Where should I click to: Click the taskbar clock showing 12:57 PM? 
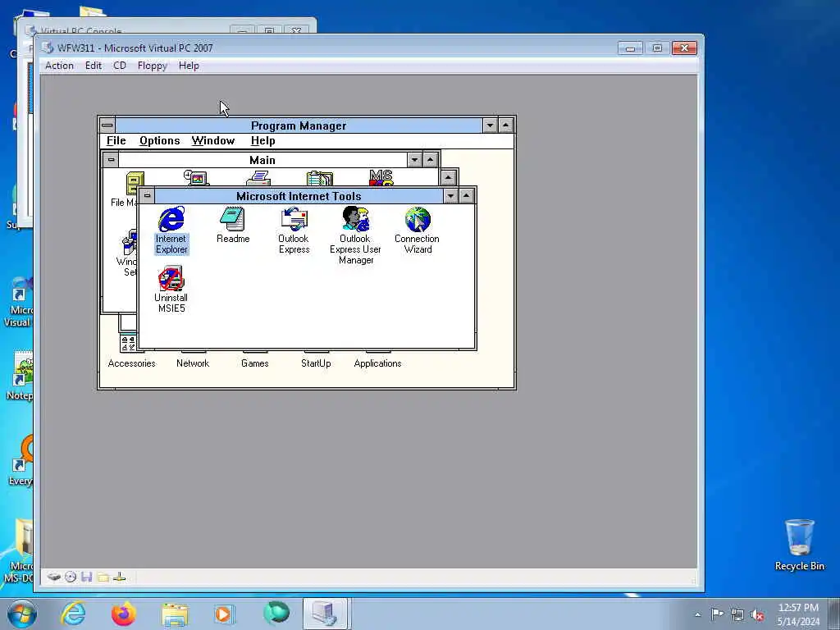798,614
